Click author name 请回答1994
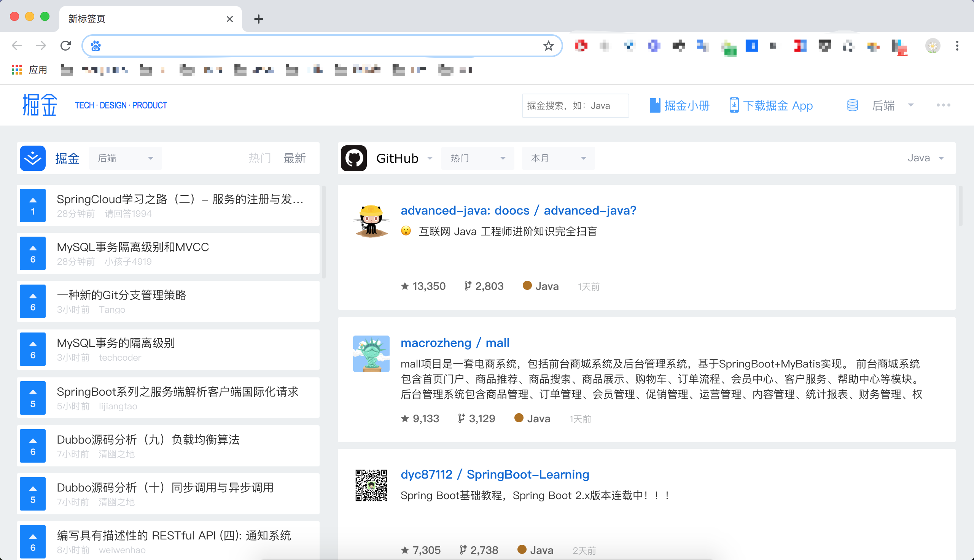The height and width of the screenshot is (560, 974). coord(128,214)
